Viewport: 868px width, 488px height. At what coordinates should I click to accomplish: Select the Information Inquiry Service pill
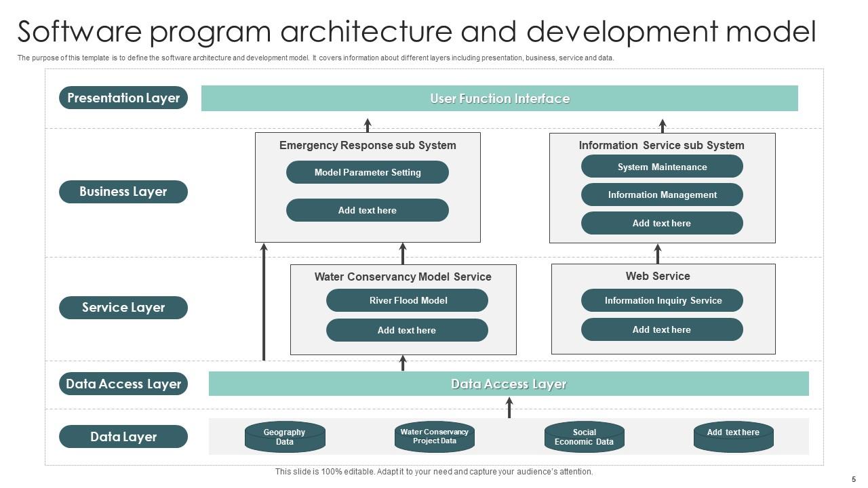click(663, 300)
